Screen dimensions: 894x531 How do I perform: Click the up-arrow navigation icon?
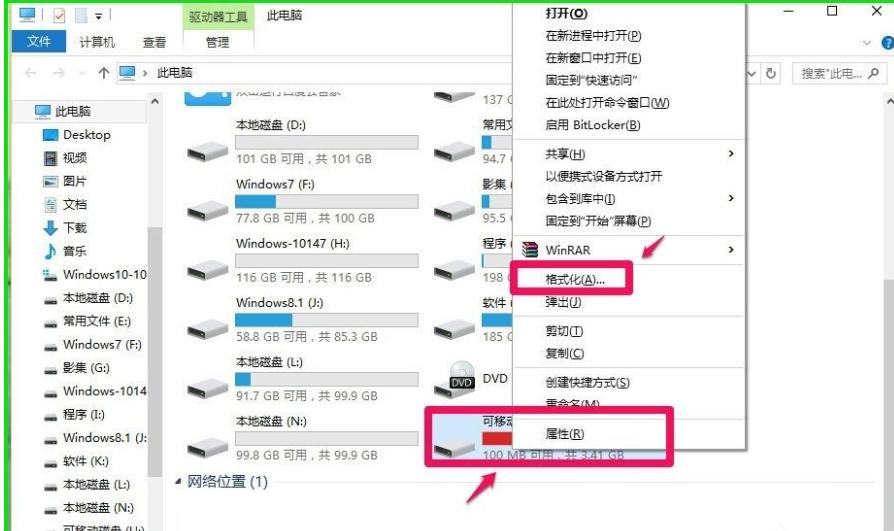tap(103, 73)
